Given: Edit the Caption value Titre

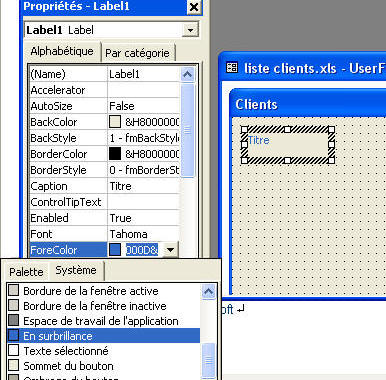Looking at the screenshot, I should (x=143, y=186).
